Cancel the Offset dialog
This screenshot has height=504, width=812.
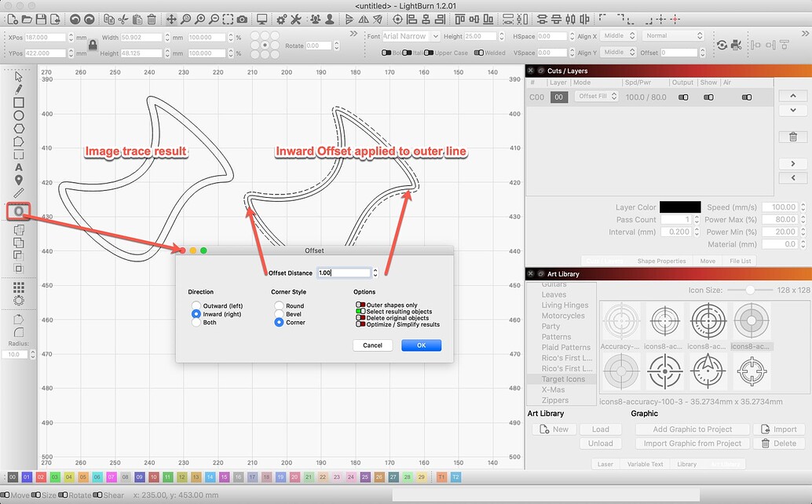point(372,345)
